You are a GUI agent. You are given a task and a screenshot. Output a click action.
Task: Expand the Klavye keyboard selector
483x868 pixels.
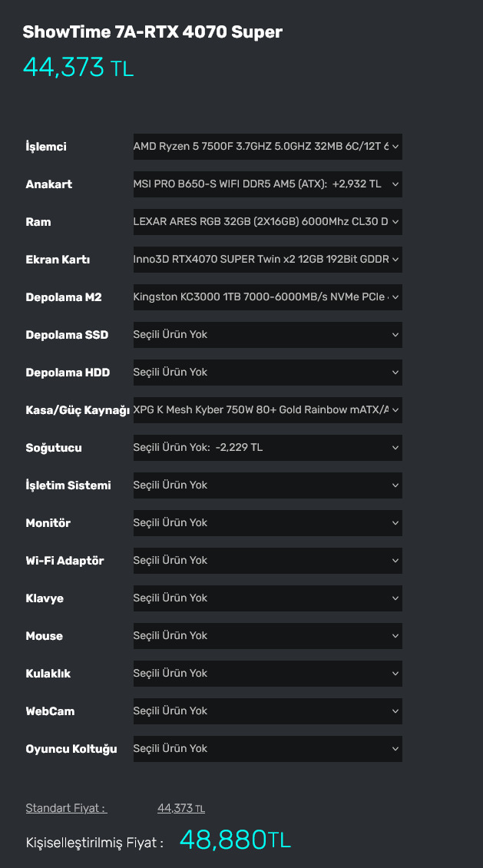[267, 598]
